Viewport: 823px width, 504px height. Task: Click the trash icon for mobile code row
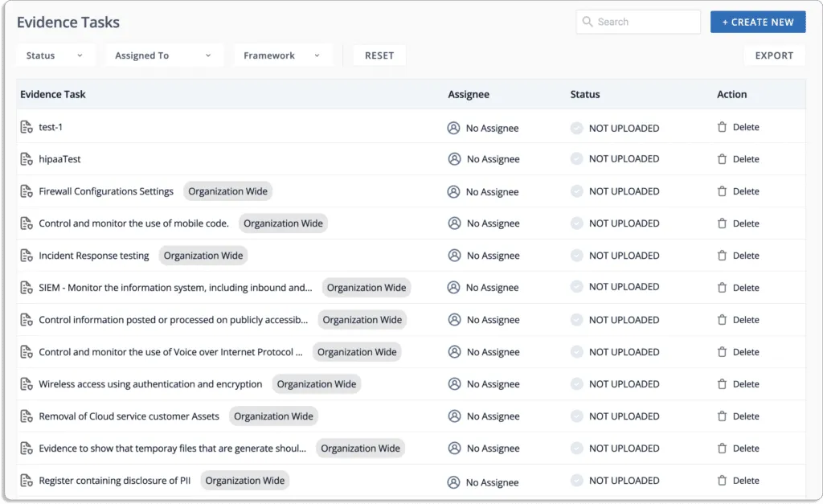coord(723,223)
